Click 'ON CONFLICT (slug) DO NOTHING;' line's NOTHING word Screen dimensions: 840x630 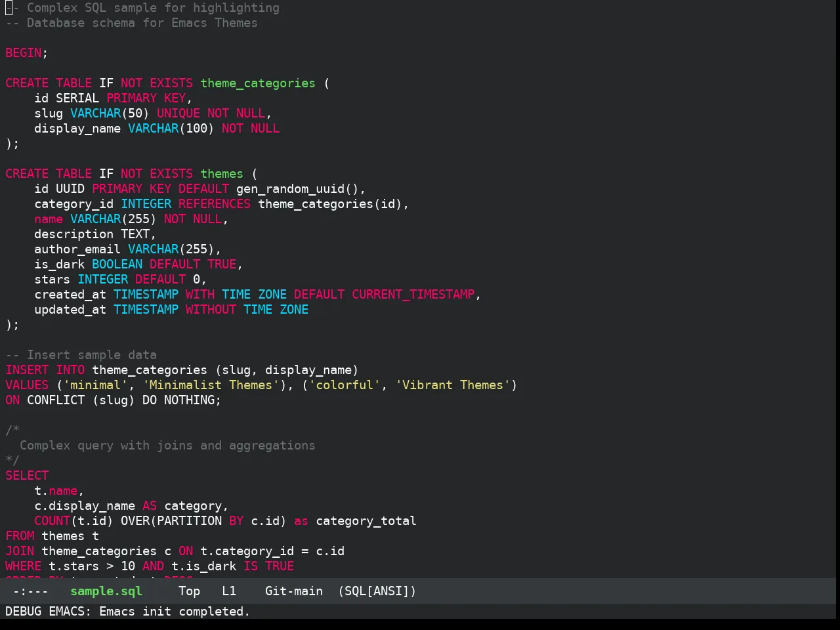point(189,400)
